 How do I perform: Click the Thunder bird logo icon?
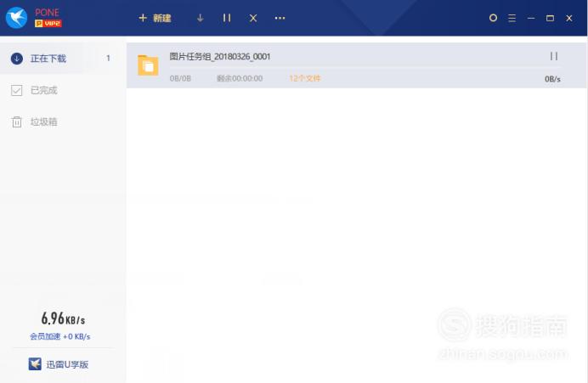pos(16,17)
